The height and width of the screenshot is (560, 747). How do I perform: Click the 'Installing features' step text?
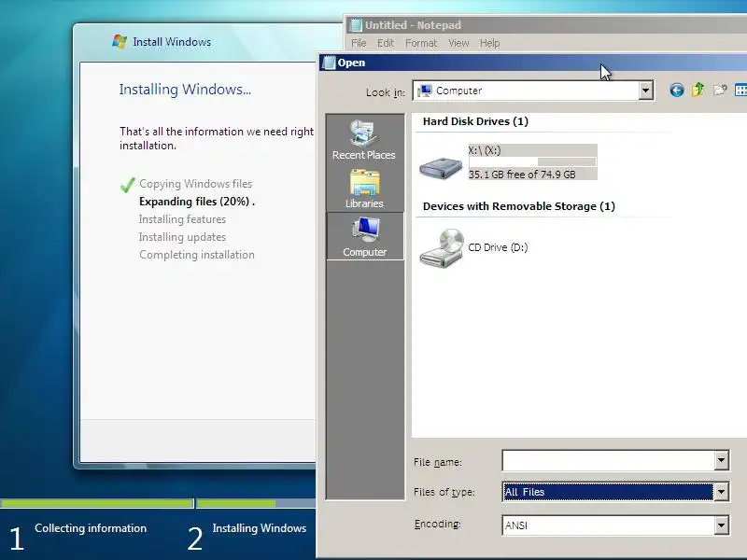pos(182,219)
